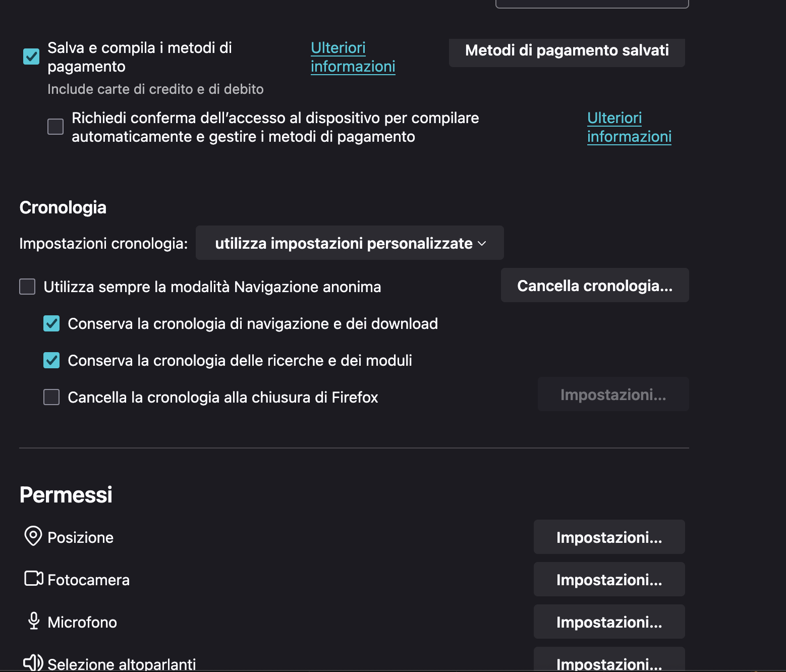Click the Impostazioni button beside Cancella cronologia alla chiusura
The width and height of the screenshot is (786, 672).
coord(613,395)
